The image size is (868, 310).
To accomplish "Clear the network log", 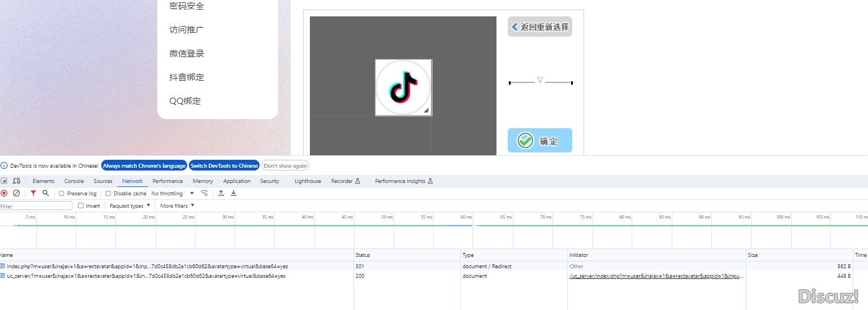I will (16, 193).
